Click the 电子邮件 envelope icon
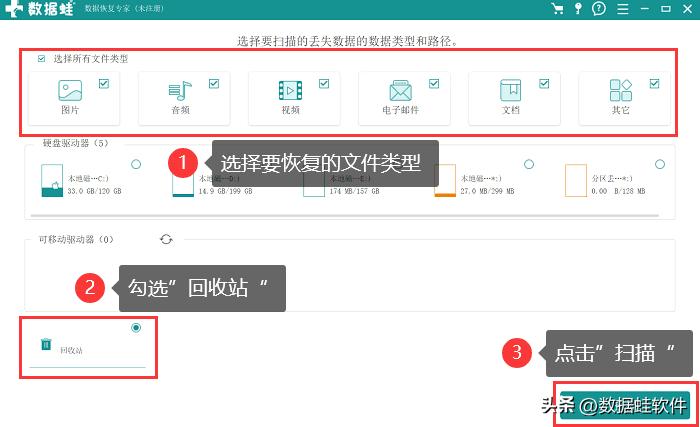Image resolution: width=700 pixels, height=427 pixels. [400, 91]
